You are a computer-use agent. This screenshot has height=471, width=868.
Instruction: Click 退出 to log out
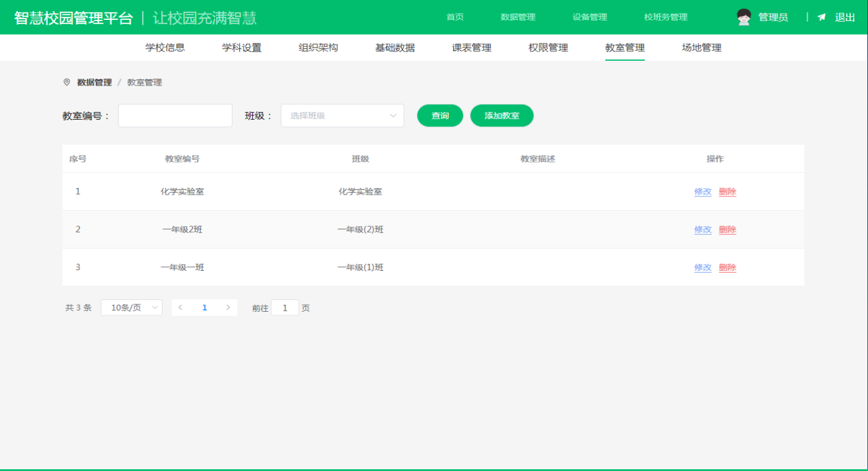(x=845, y=17)
